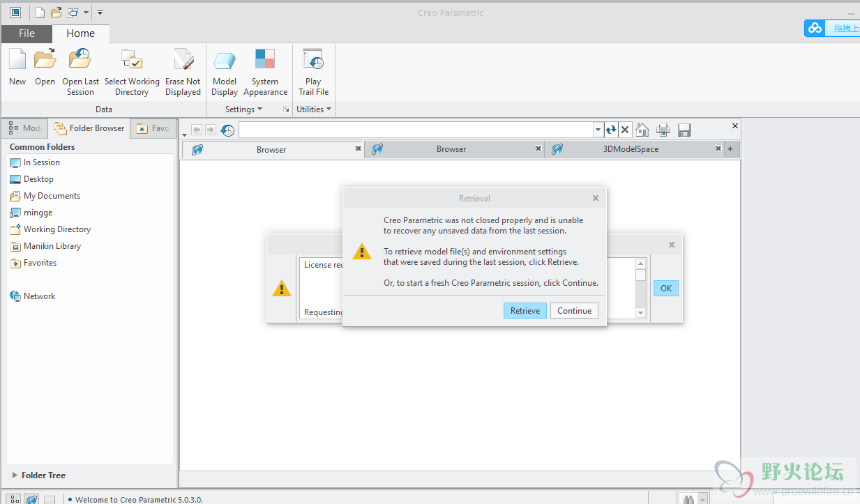Click the browser Forward arrow
The image size is (860, 504).
210,130
